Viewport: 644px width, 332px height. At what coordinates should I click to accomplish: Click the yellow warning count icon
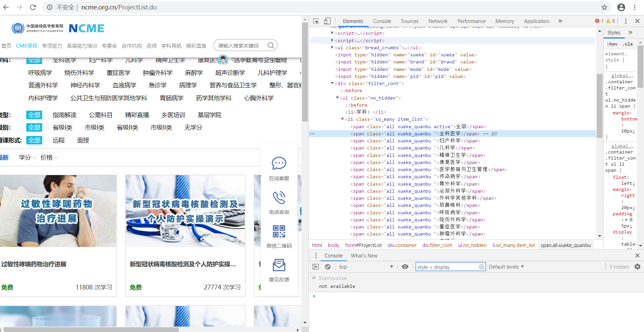pos(608,21)
